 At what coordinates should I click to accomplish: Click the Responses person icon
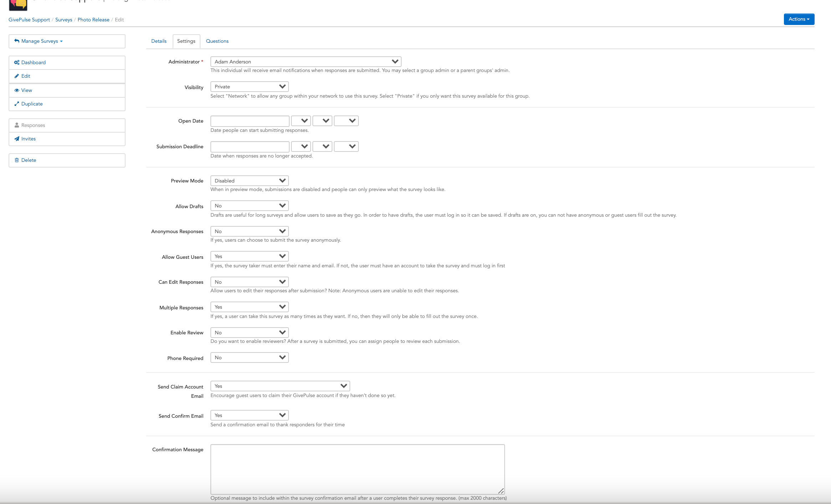click(17, 125)
